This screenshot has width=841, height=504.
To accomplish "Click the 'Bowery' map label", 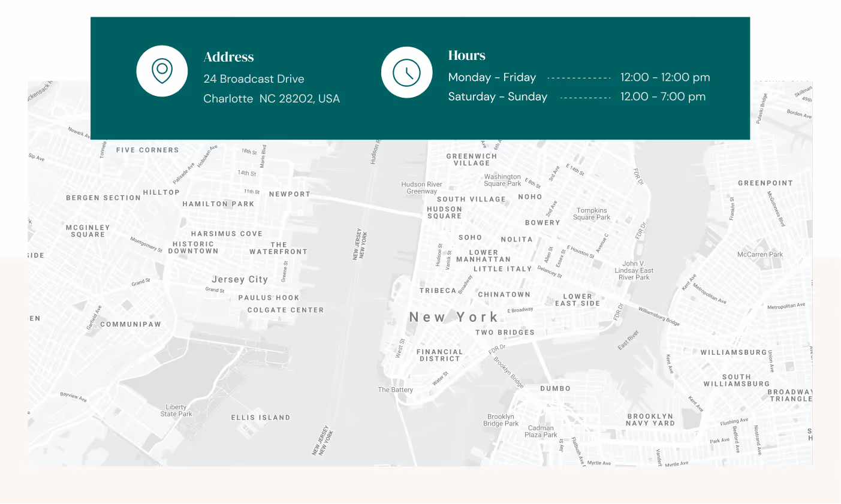I will pyautogui.click(x=542, y=223).
